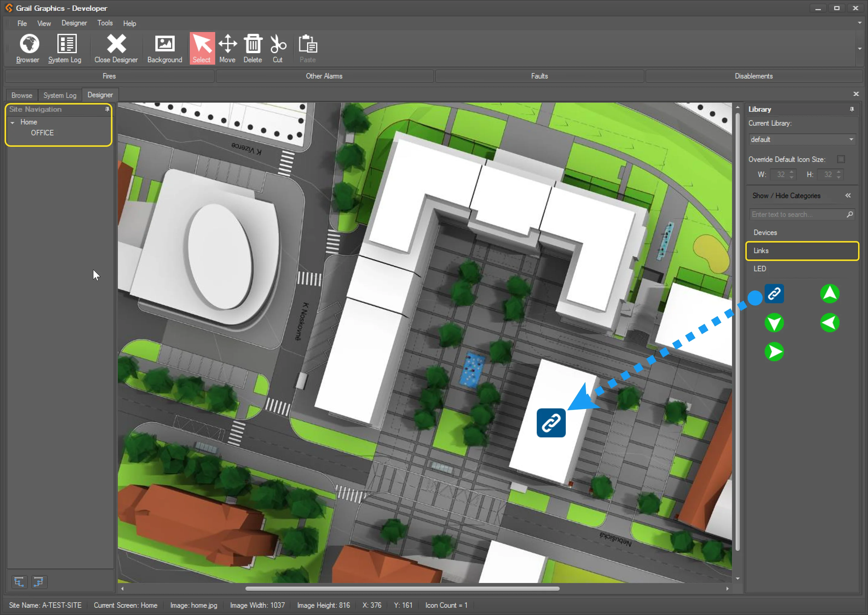This screenshot has width=868, height=615.
Task: Switch to the Browse tab
Action: (x=21, y=95)
